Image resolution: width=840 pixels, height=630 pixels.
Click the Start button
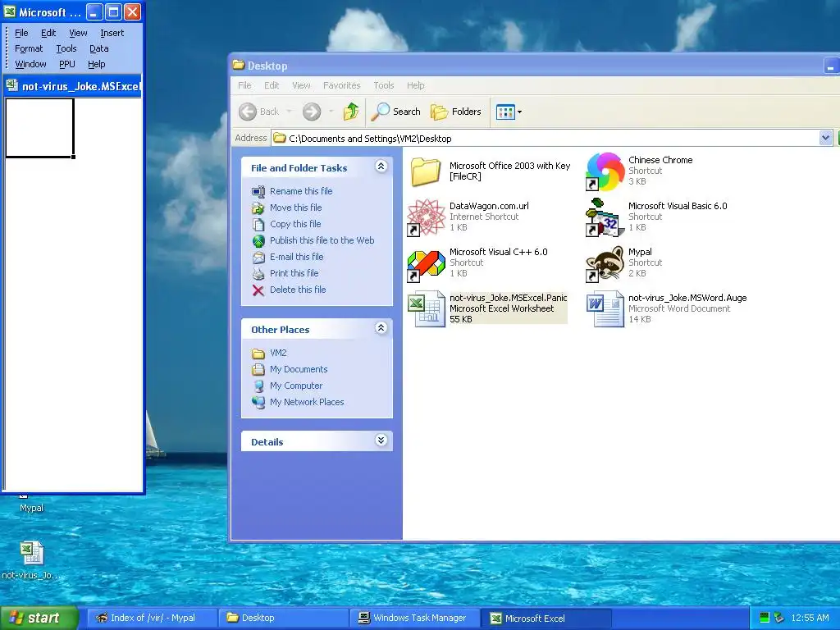click(x=39, y=619)
